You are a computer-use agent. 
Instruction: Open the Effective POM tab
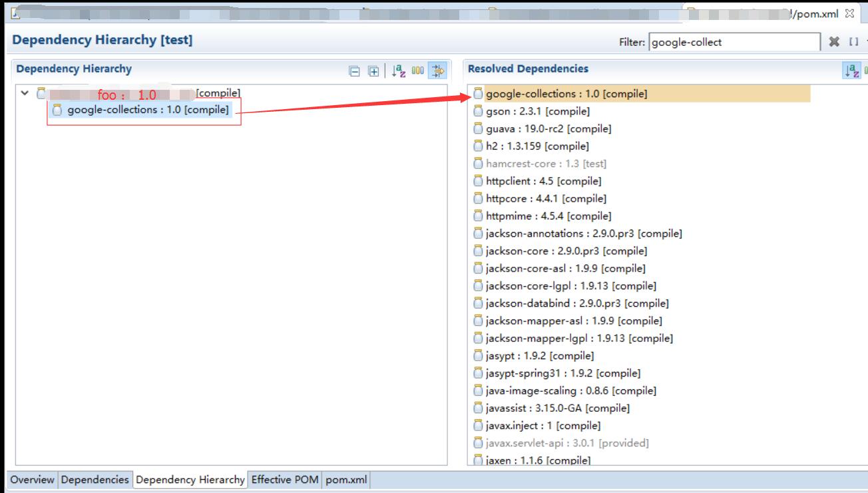point(285,480)
